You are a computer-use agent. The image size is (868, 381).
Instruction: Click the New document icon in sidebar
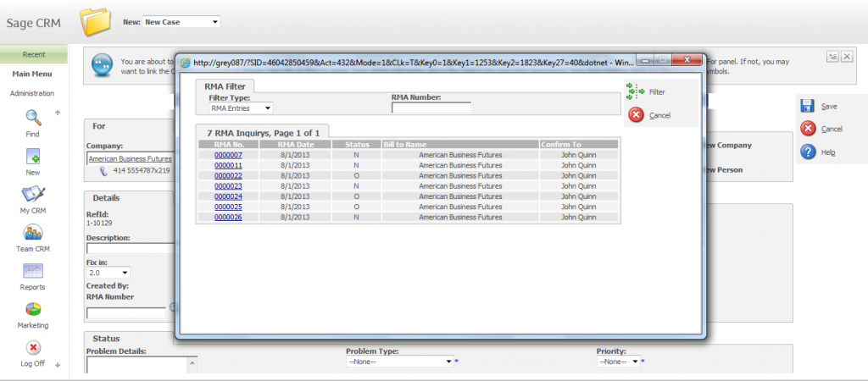pyautogui.click(x=33, y=157)
